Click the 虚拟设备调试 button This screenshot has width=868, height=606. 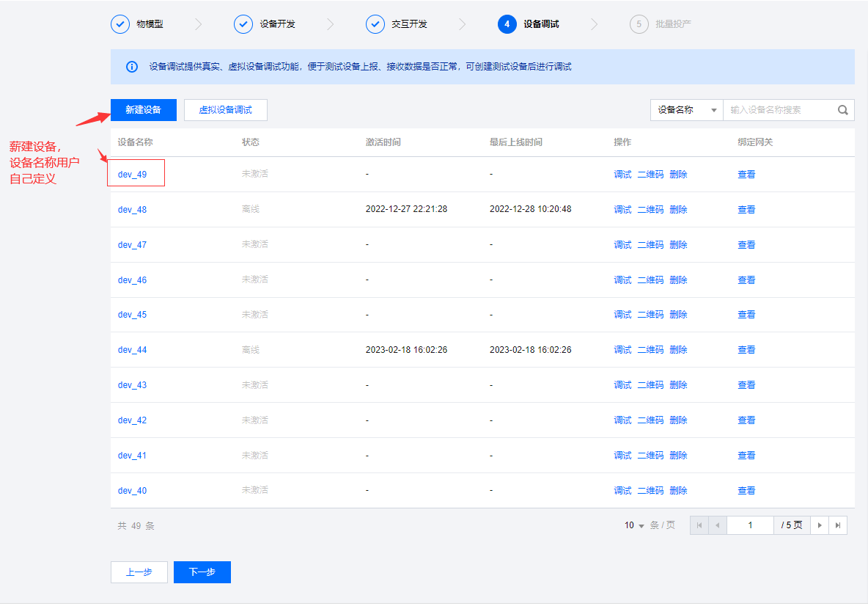[225, 110]
